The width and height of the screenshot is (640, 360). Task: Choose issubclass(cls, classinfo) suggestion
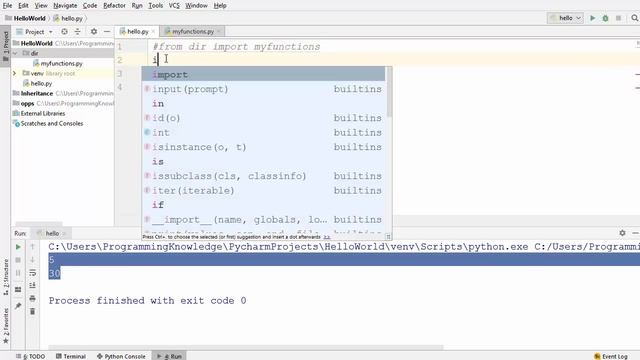tap(263, 176)
